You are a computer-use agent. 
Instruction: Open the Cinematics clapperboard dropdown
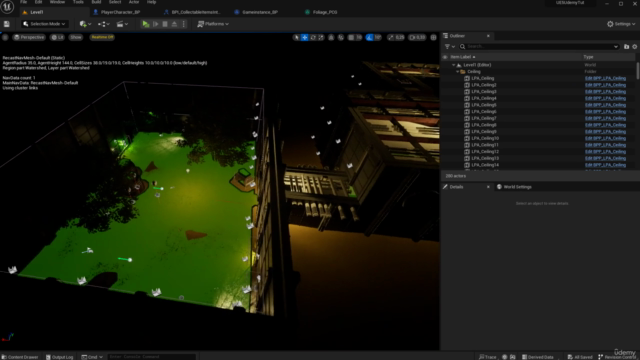click(122, 24)
